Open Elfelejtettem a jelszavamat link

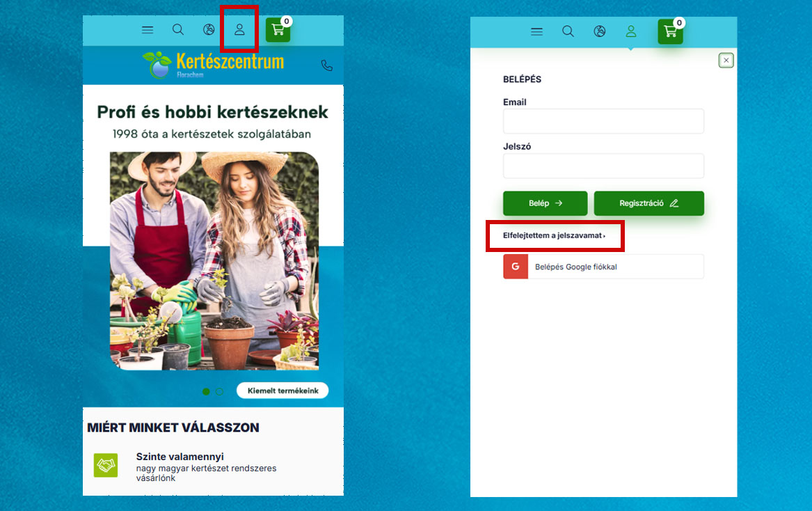554,236
